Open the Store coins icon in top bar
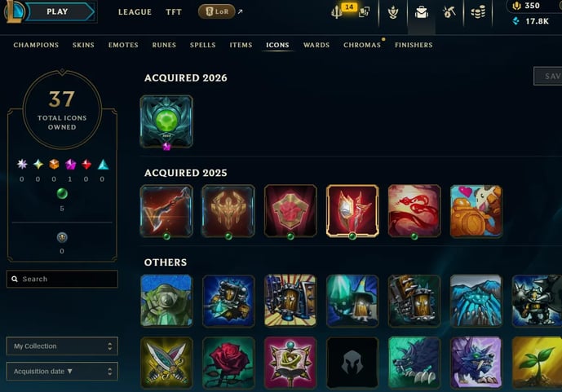The height and width of the screenshot is (392, 562). pos(478,12)
